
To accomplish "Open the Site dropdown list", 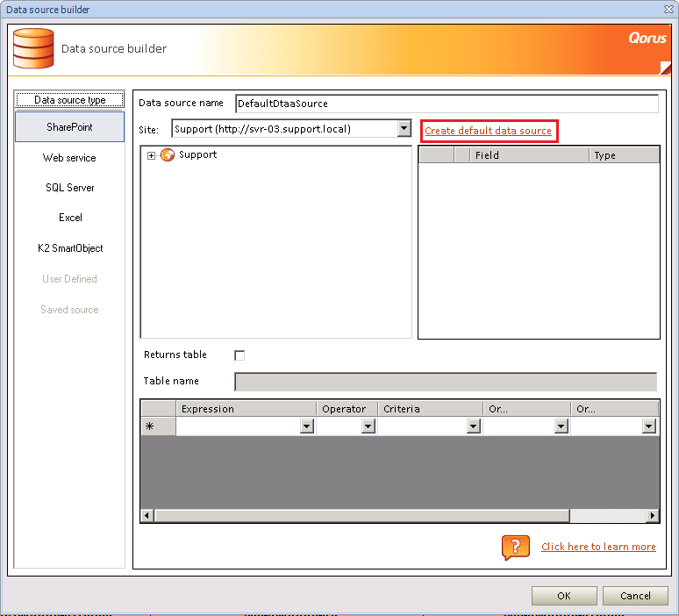I will pos(404,128).
